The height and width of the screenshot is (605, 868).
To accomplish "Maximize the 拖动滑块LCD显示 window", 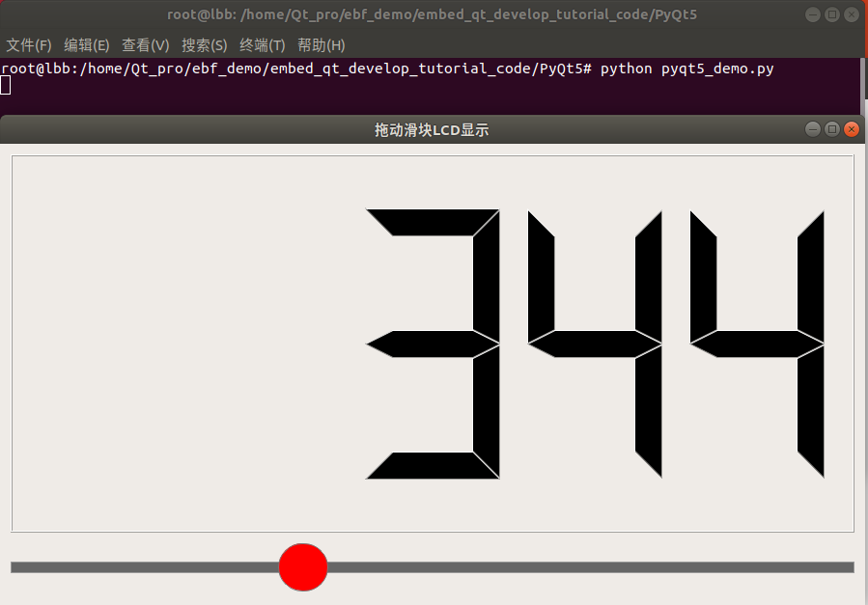I will point(832,129).
